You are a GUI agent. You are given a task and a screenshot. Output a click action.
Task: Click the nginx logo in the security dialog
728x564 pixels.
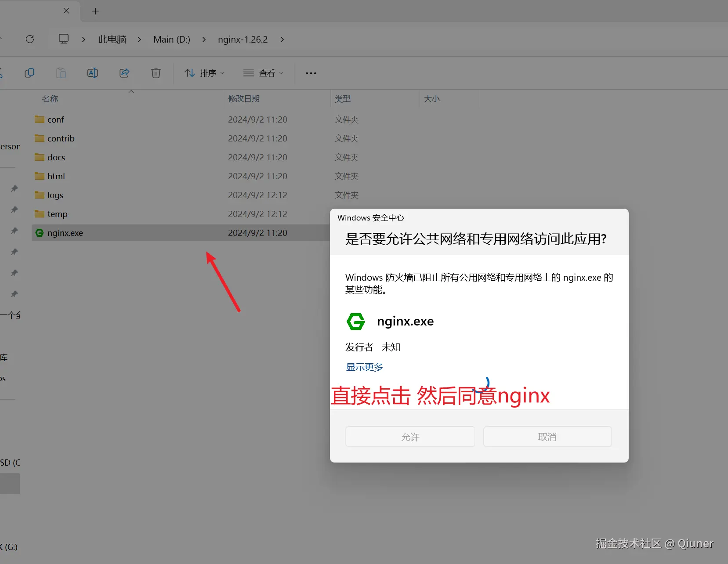[x=356, y=321]
